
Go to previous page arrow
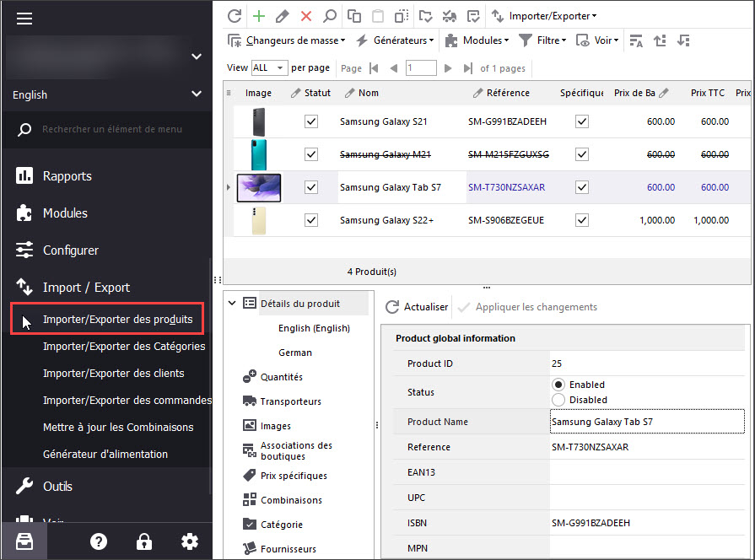(394, 68)
